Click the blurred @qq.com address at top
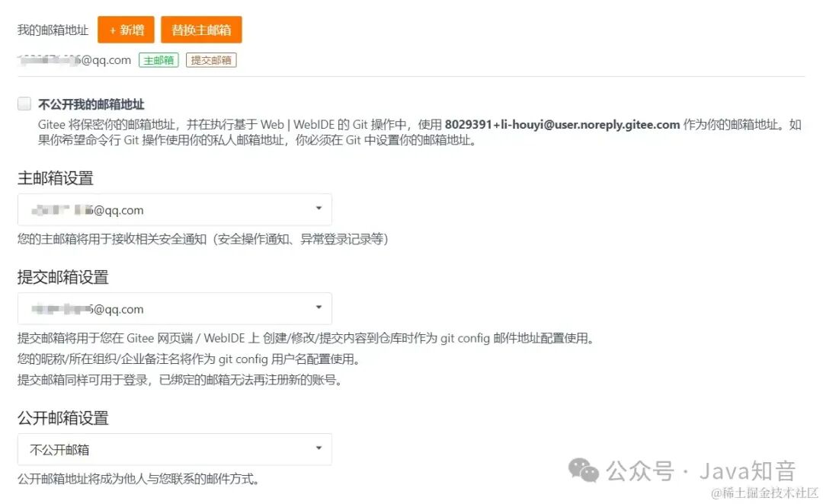The height and width of the screenshot is (504, 823). tap(75, 60)
